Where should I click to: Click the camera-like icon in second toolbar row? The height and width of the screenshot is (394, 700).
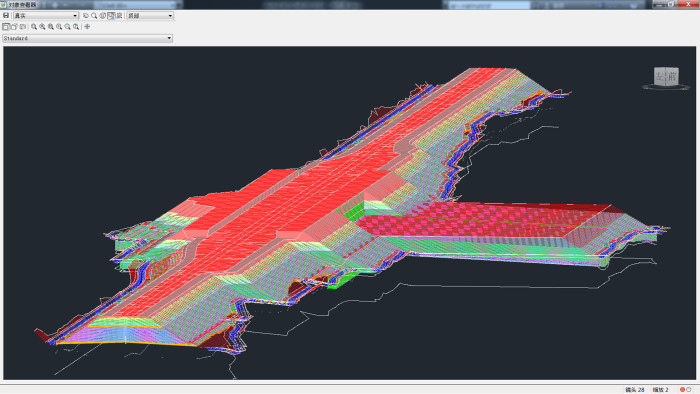click(23, 27)
